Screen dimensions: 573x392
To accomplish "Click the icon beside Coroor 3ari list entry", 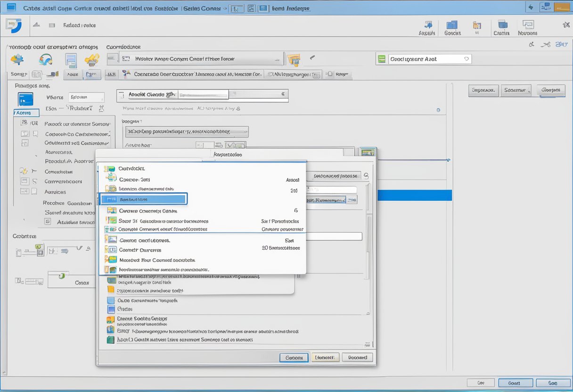I will pos(111,178).
